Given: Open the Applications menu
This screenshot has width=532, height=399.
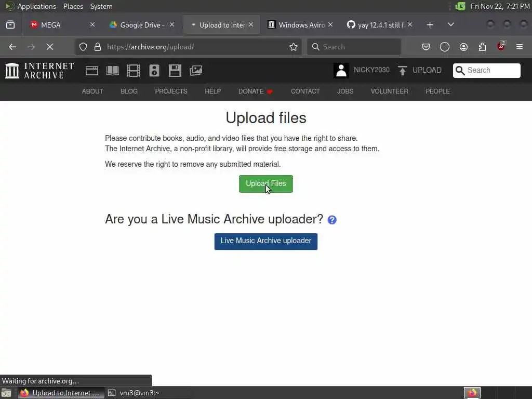Looking at the screenshot, I should tap(37, 6).
